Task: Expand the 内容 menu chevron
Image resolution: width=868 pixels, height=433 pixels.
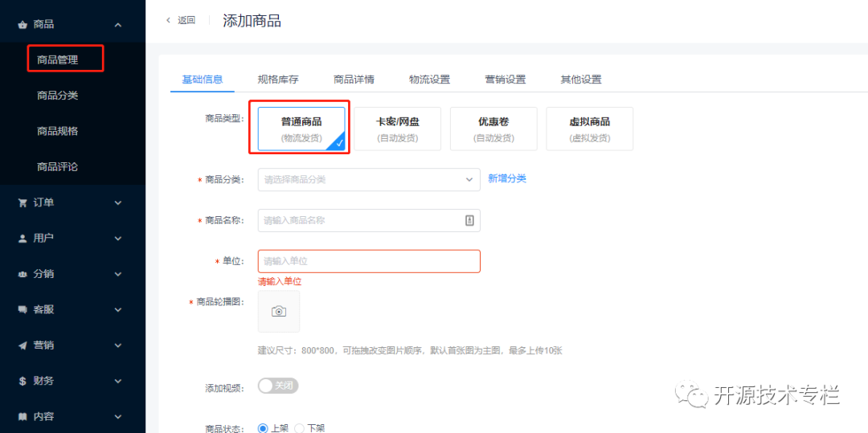Action: tap(117, 416)
